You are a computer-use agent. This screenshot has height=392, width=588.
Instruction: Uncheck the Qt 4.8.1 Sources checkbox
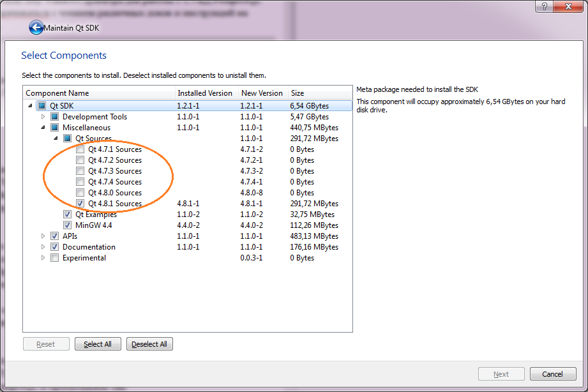click(x=80, y=204)
